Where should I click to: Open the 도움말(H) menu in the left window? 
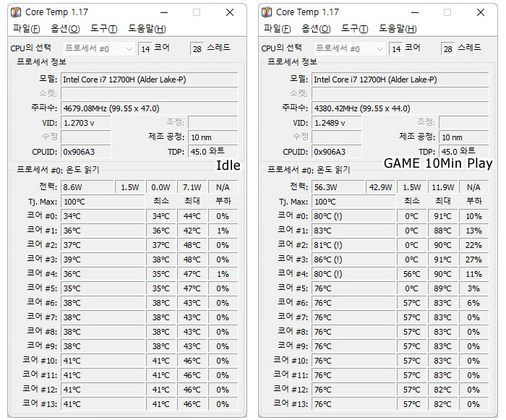[x=147, y=29]
